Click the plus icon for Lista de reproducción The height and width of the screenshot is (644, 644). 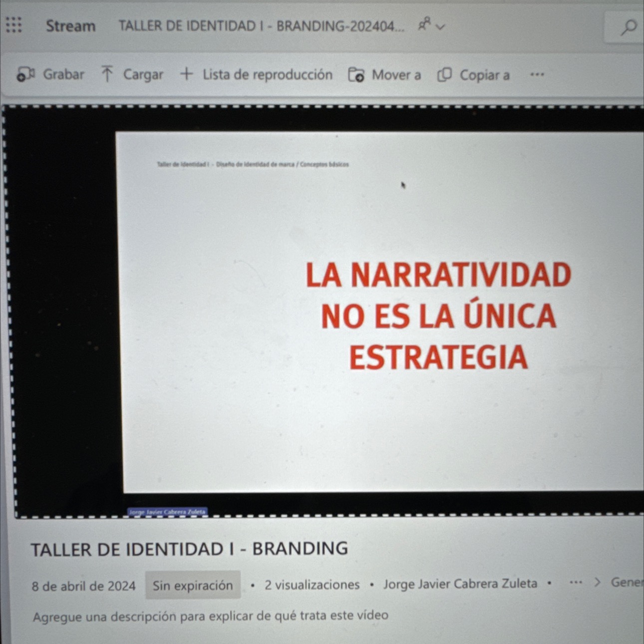(x=186, y=74)
